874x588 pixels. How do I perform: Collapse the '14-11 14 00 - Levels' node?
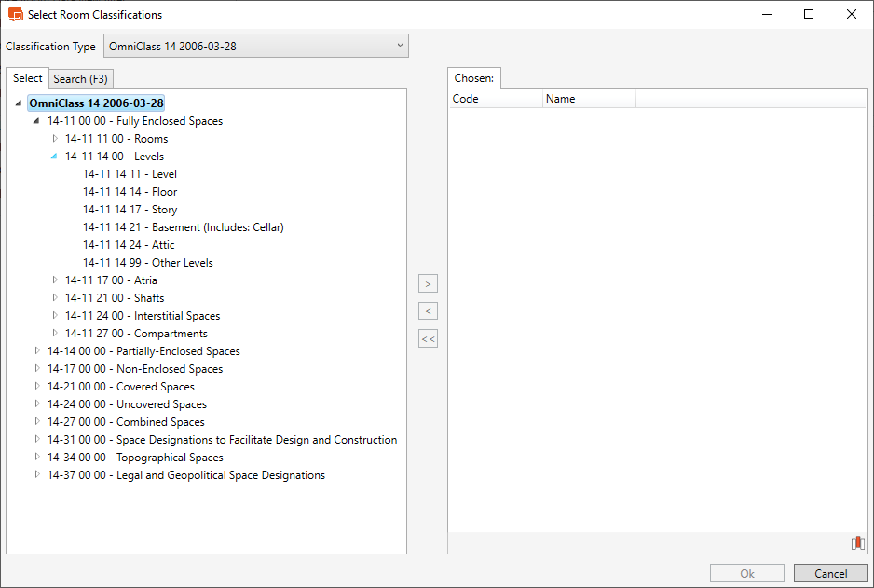pos(54,156)
